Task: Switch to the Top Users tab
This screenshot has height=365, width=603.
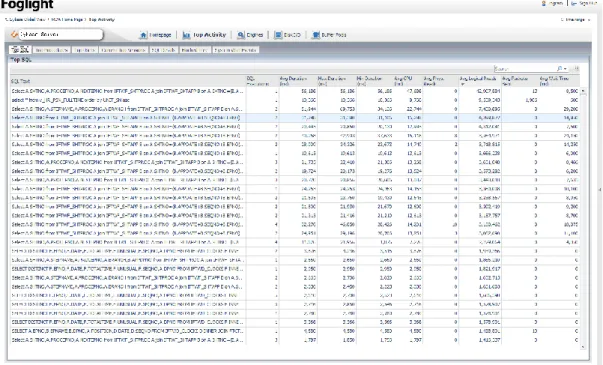Action: (x=85, y=50)
